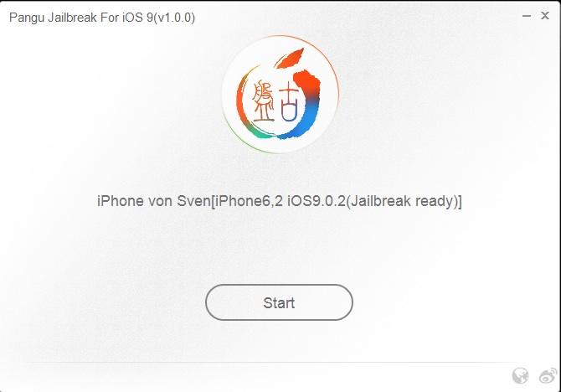Screen dimensions: 561x392
Task: Click the blue brush stroke of the logo
Action: click(301, 120)
